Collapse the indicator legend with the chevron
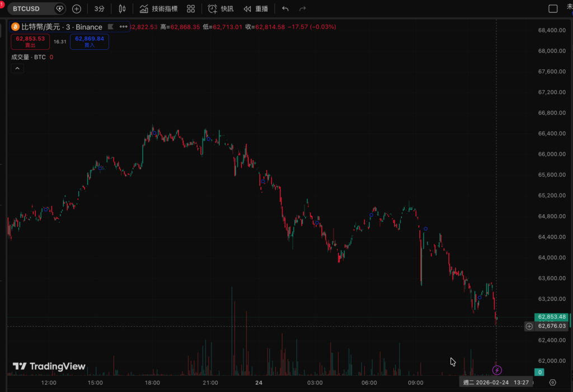The image size is (573, 392). coord(17,68)
